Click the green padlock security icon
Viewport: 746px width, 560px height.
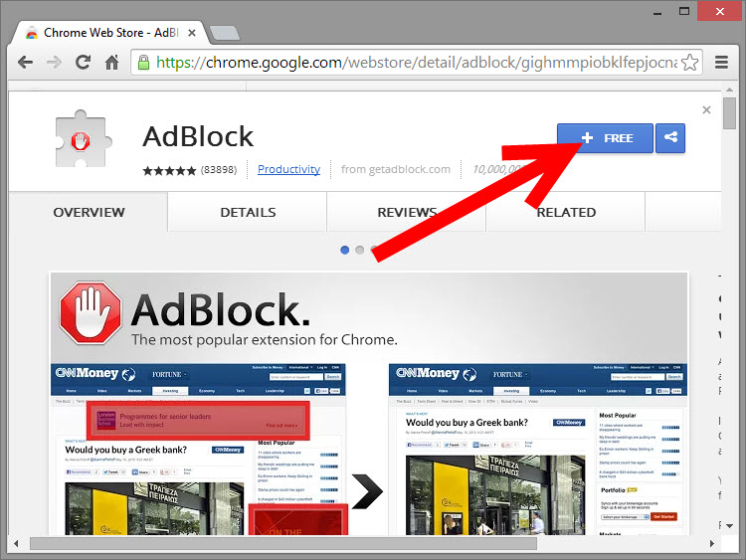click(143, 63)
